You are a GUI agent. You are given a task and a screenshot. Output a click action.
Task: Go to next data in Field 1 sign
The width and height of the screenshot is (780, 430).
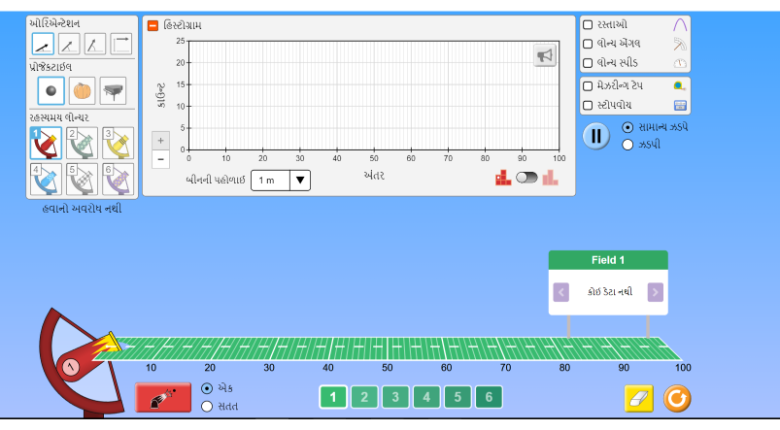point(655,292)
